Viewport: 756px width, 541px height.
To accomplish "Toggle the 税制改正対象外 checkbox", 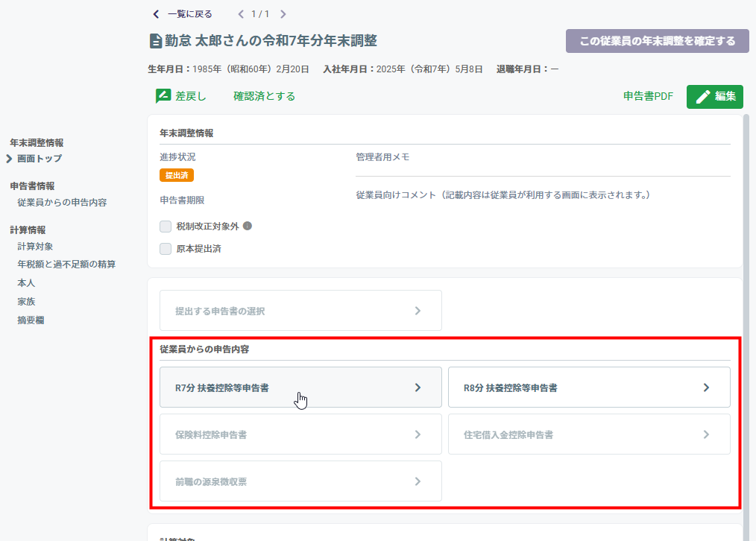I will (x=166, y=227).
